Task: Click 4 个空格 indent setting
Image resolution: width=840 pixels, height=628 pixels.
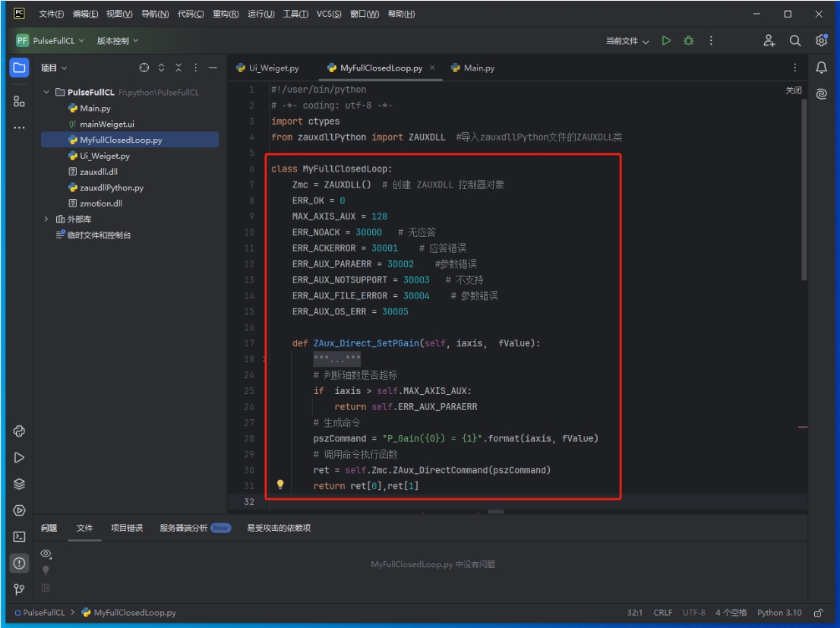Action: [x=731, y=613]
